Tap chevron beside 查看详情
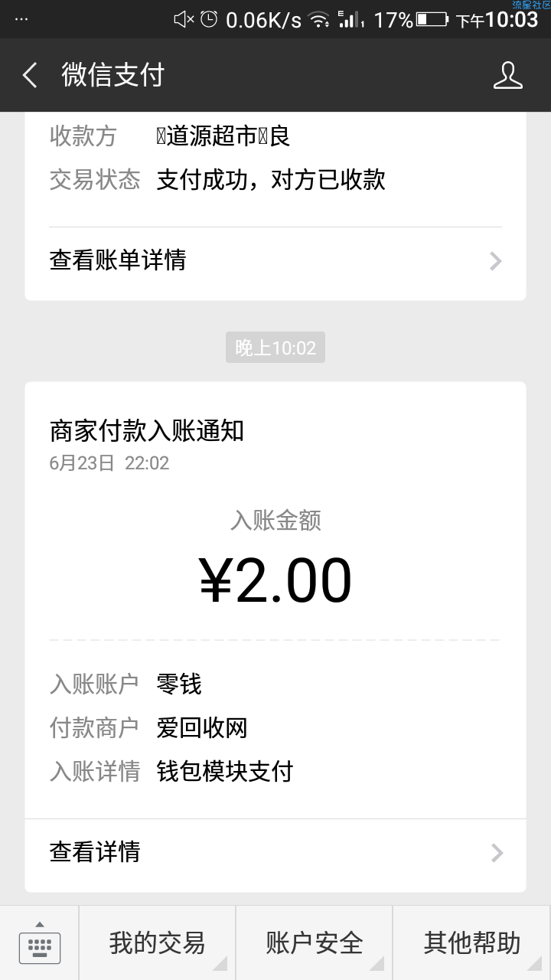551x980 pixels. click(x=497, y=853)
